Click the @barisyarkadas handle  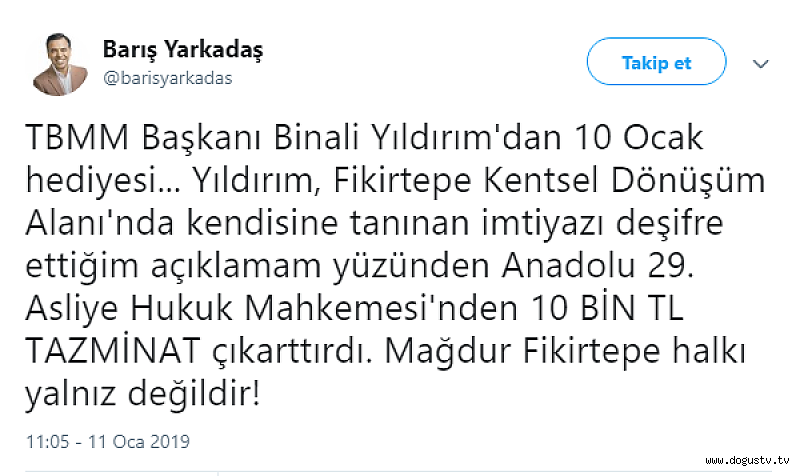[167, 78]
